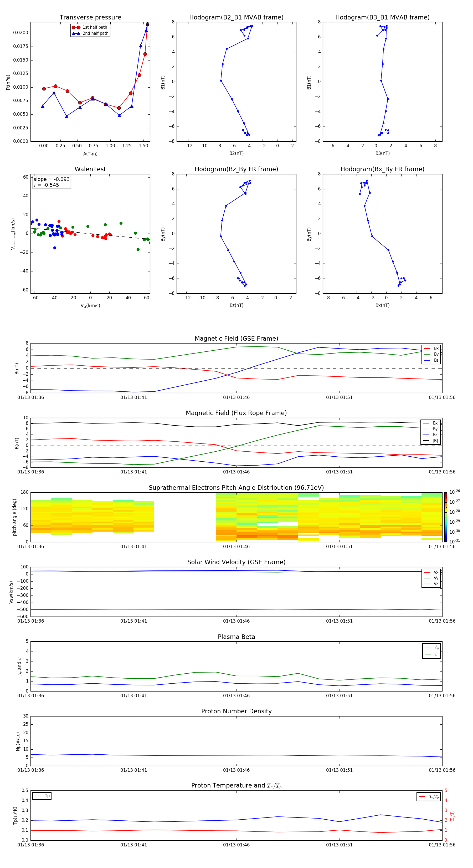Click the red Te/Tp right-axis label
The height and width of the screenshot is (868, 473).
[453, 815]
